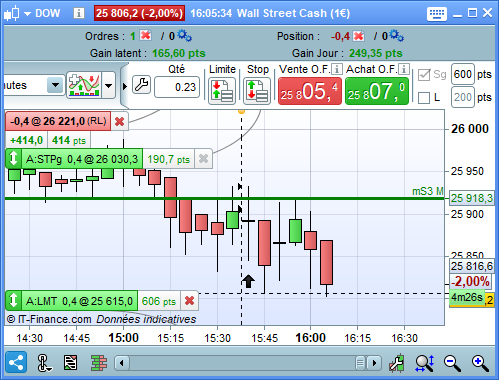Select stop order label A:STPg 0,4 @ 26 030,3

(82, 159)
